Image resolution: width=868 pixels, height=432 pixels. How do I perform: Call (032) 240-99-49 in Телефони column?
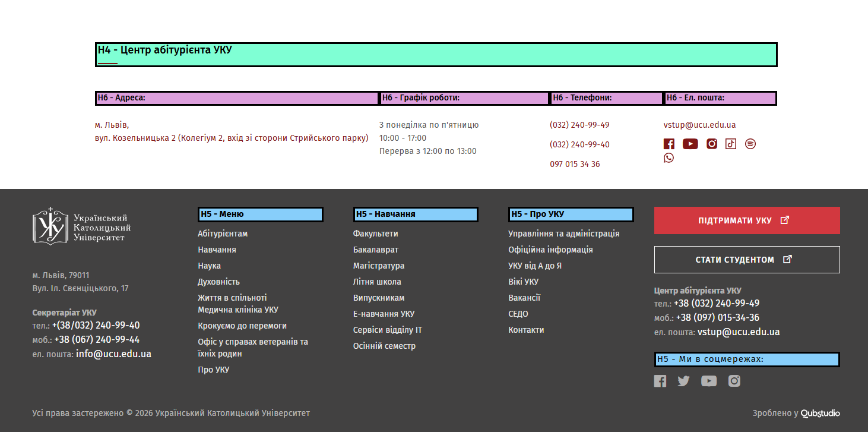pos(579,125)
